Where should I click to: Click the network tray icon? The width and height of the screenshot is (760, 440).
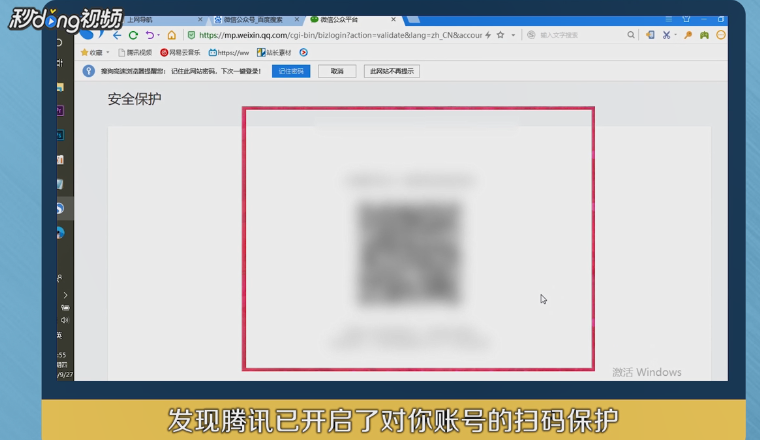65,308
